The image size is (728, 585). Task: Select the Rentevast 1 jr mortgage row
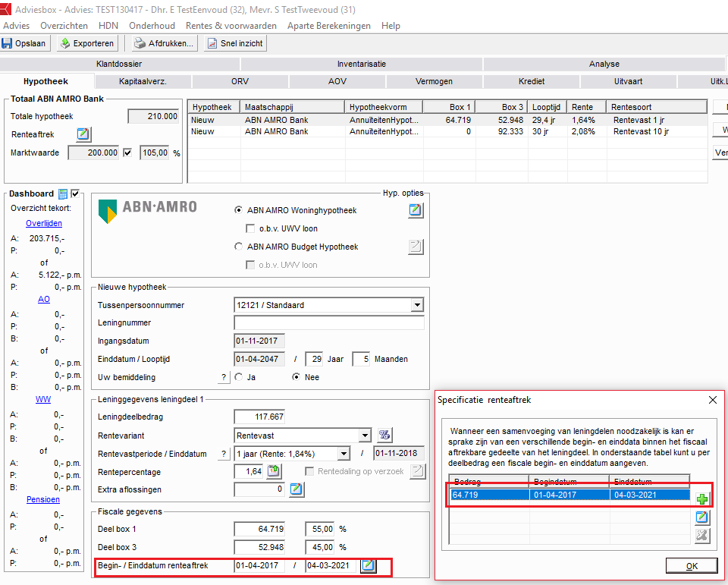point(447,120)
